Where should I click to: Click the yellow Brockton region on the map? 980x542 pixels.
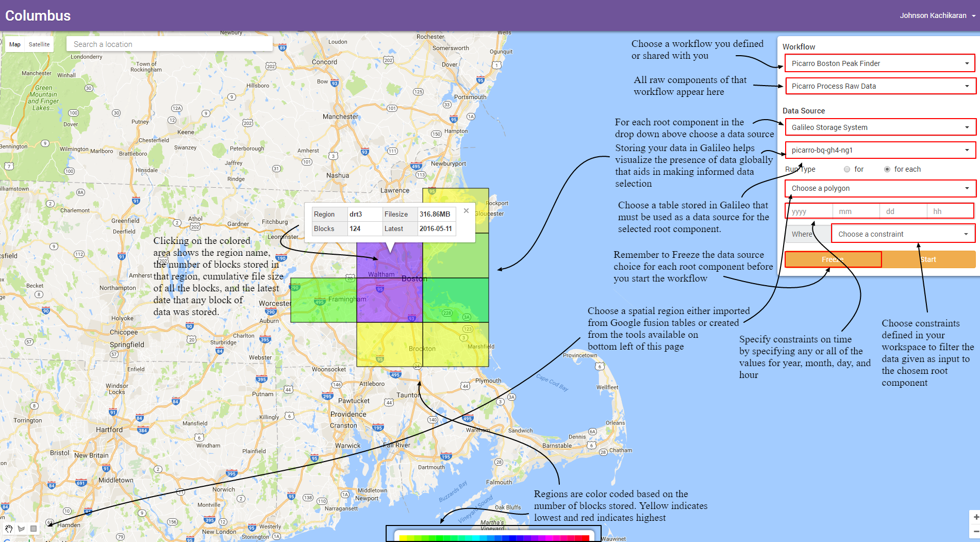390,344
